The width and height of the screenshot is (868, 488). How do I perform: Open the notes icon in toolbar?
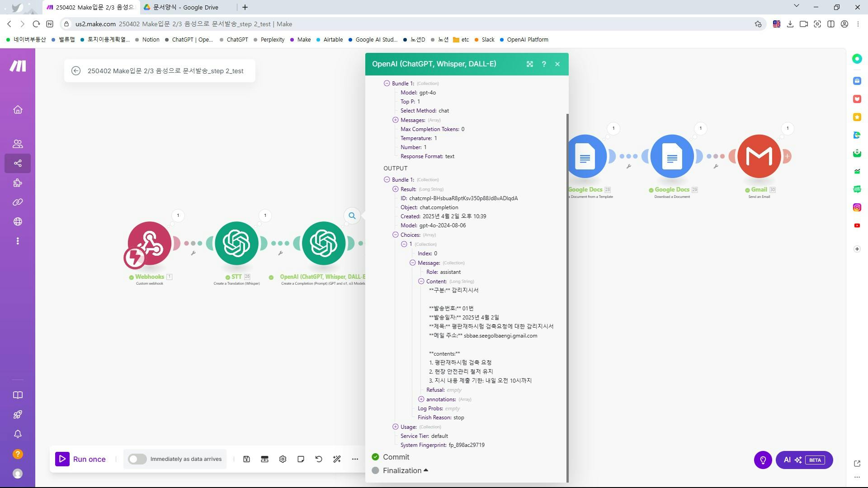[301, 459]
